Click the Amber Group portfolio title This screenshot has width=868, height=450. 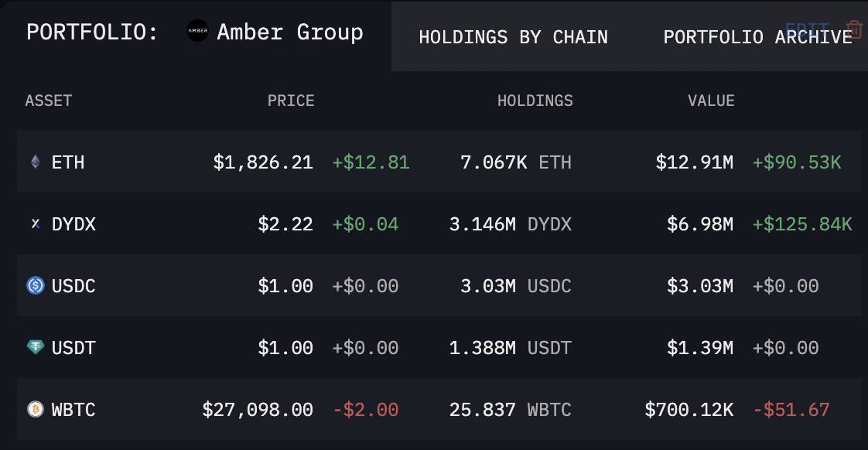[290, 32]
